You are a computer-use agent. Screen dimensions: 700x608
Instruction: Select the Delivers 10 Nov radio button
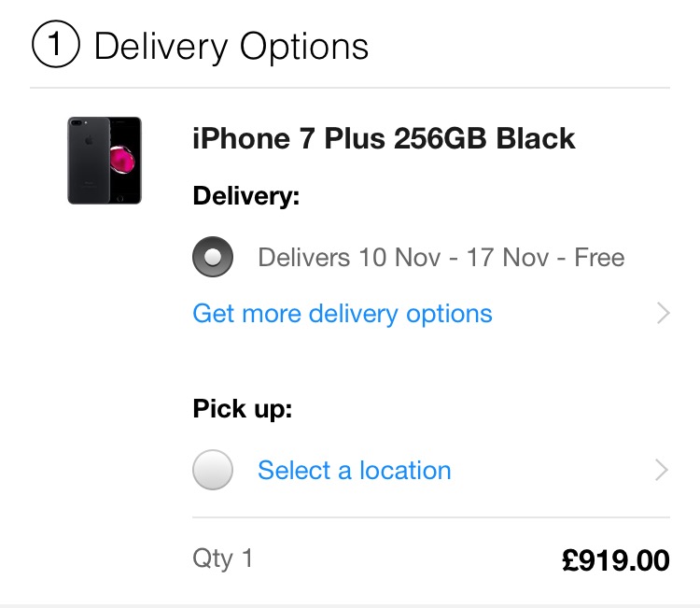(x=213, y=257)
